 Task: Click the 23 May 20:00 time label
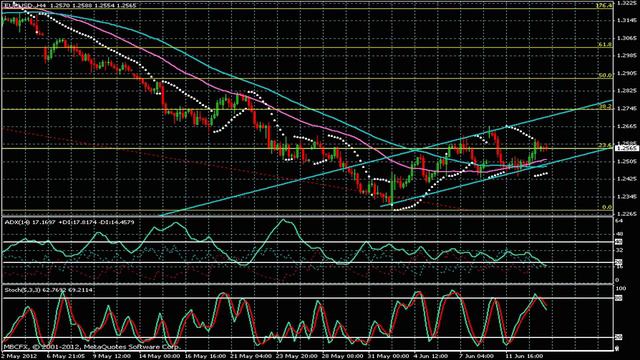pos(297,356)
